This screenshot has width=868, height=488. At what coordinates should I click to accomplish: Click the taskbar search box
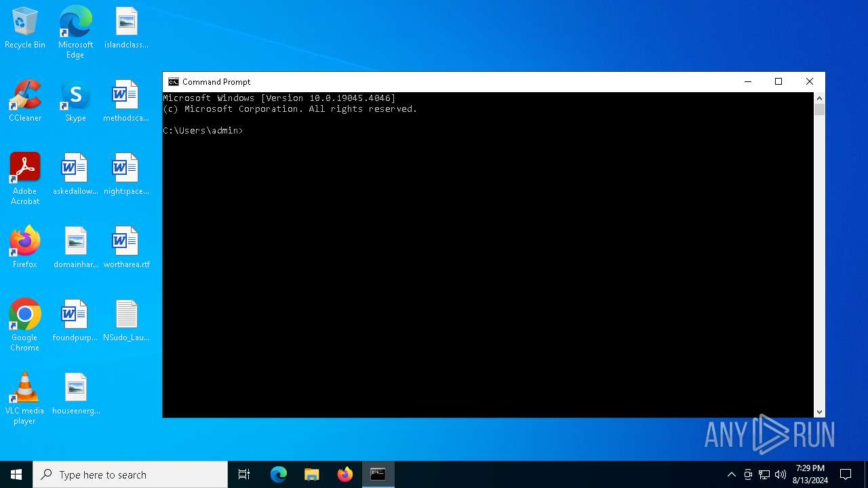pyautogui.click(x=130, y=474)
